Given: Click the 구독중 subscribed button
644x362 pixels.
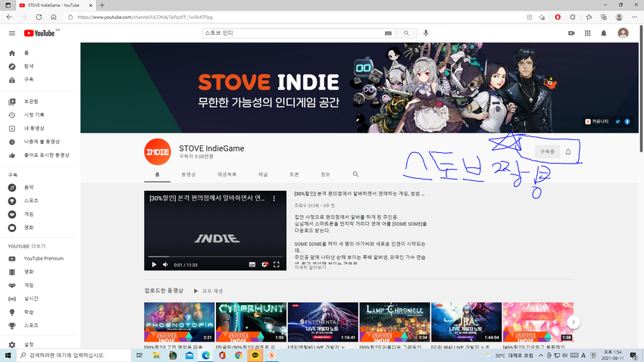Looking at the screenshot, I should (x=548, y=152).
